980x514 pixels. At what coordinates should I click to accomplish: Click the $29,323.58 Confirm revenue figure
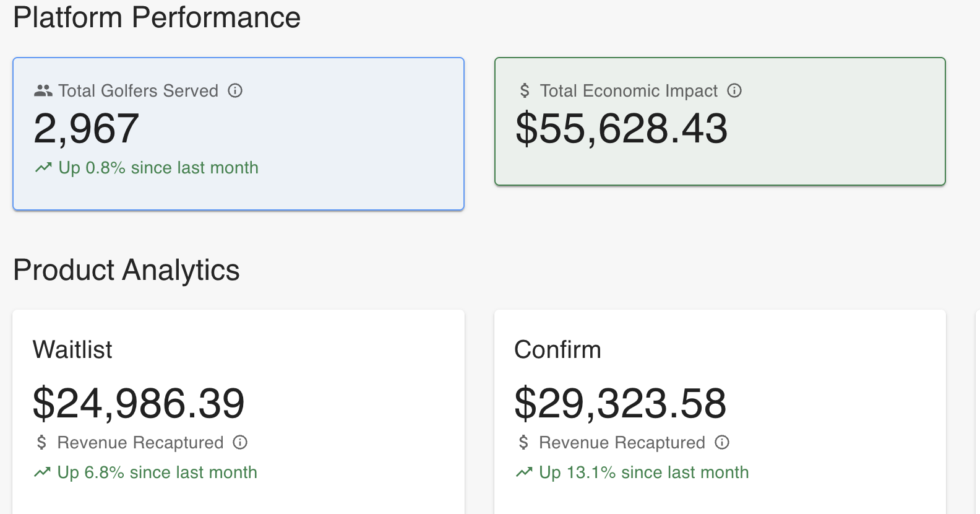620,403
